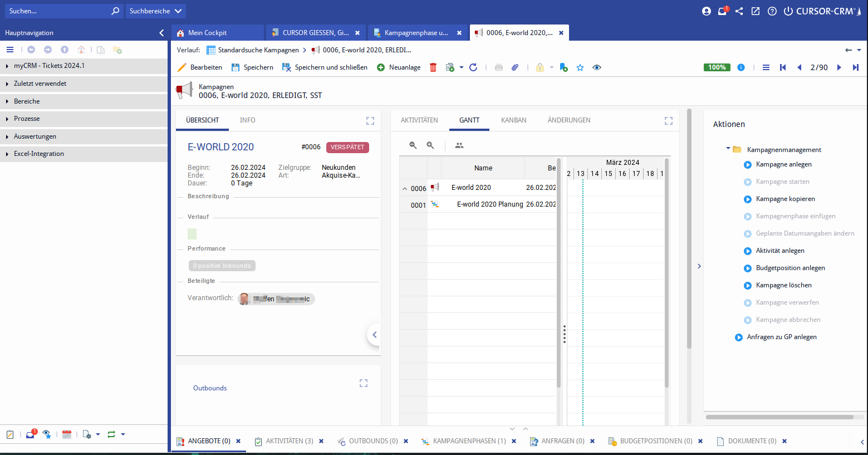Click the paperclip attachment icon

pos(515,67)
